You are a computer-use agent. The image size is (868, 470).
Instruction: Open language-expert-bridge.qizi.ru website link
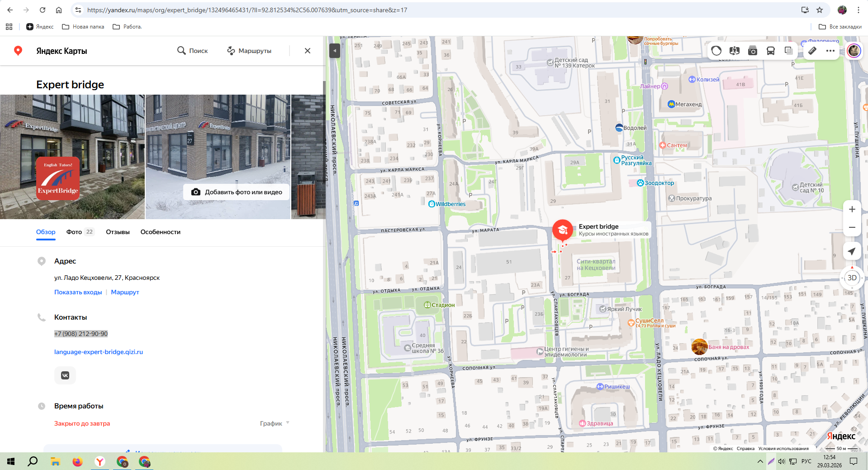coord(99,352)
